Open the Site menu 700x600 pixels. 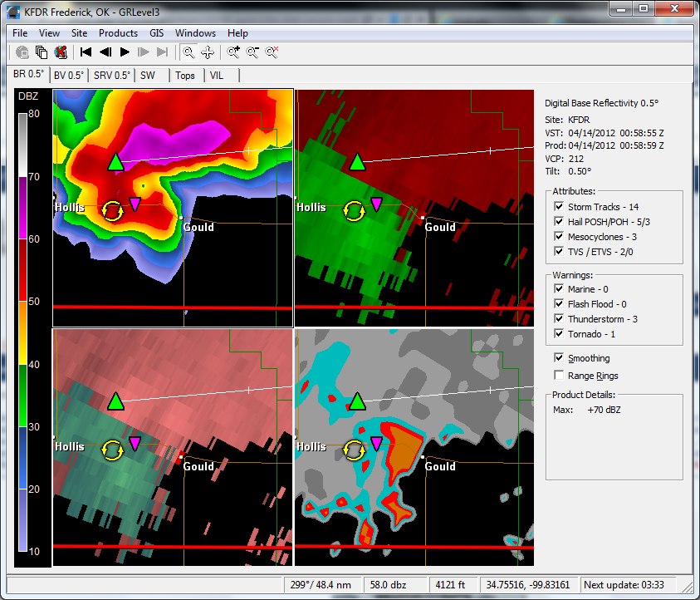[x=79, y=33]
